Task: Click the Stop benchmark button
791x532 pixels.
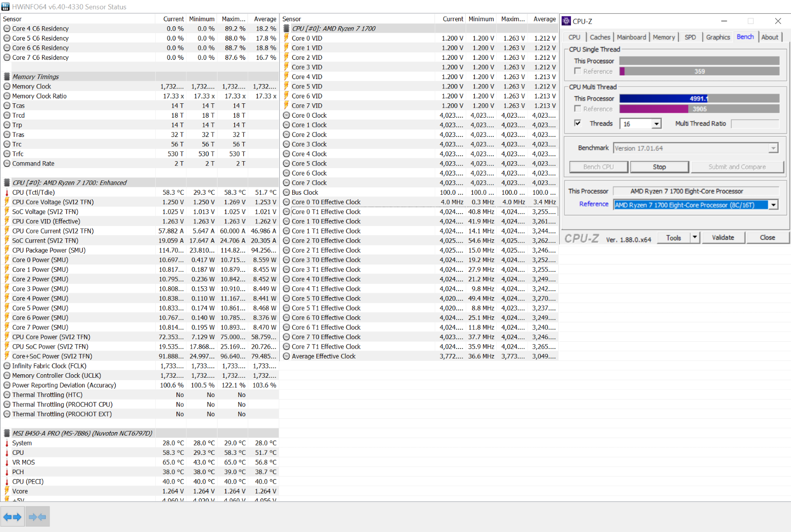Action: [x=659, y=167]
